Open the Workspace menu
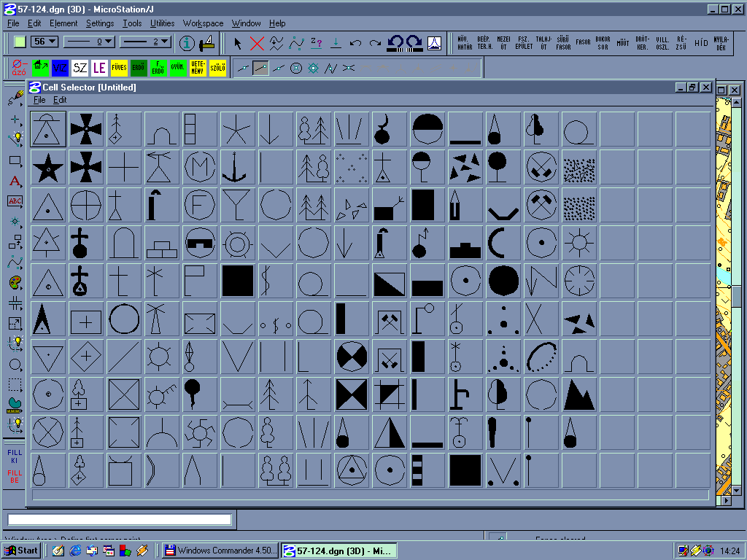Image resolution: width=747 pixels, height=560 pixels. (x=203, y=23)
